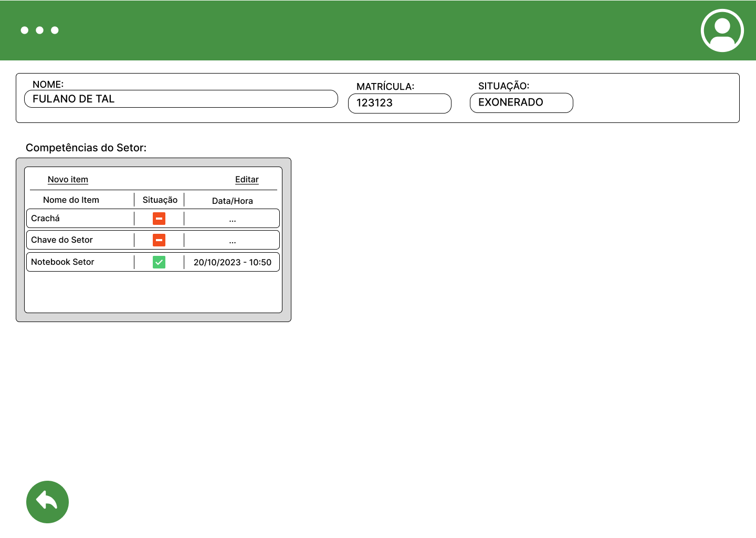756x538 pixels.
Task: Select the Notebook Setor item name
Action: (x=62, y=262)
